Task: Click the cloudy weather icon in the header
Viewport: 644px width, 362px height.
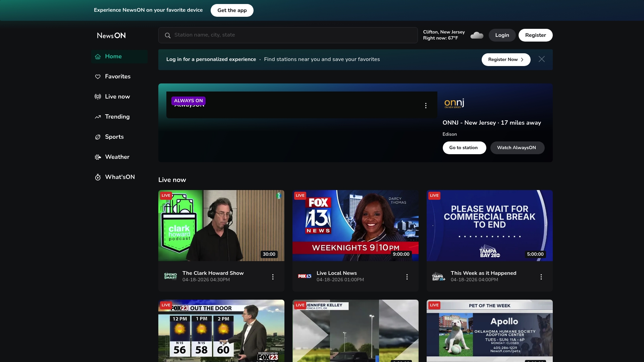Action: 477,35
